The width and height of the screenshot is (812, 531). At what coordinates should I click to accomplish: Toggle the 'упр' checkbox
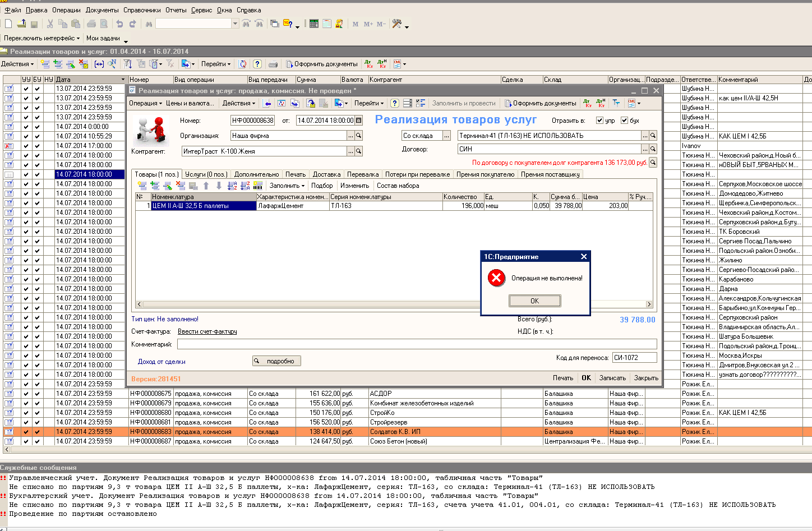click(599, 121)
